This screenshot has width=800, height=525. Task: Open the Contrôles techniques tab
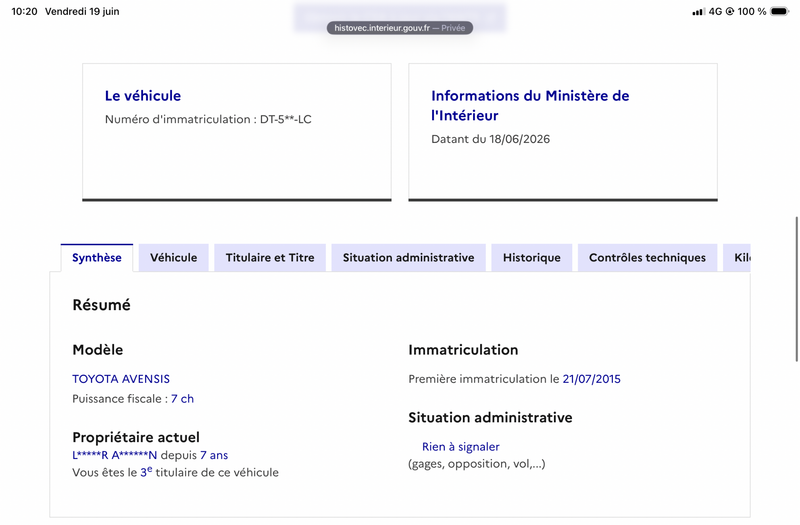[x=647, y=258]
